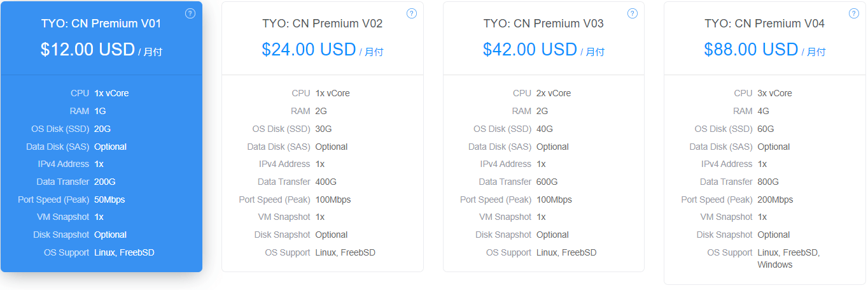868x290 pixels.
Task: Click Linux, FreeBSD, Windows OS support text
Action: pyautogui.click(x=788, y=258)
